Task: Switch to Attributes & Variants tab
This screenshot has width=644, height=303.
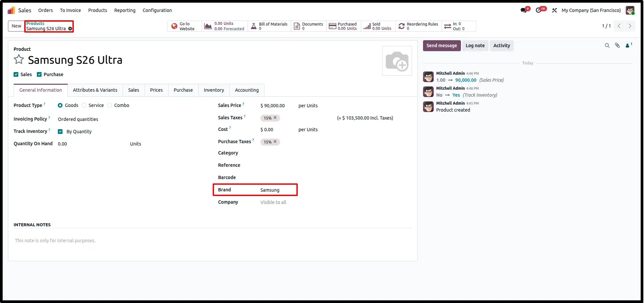Action: pyautogui.click(x=95, y=90)
